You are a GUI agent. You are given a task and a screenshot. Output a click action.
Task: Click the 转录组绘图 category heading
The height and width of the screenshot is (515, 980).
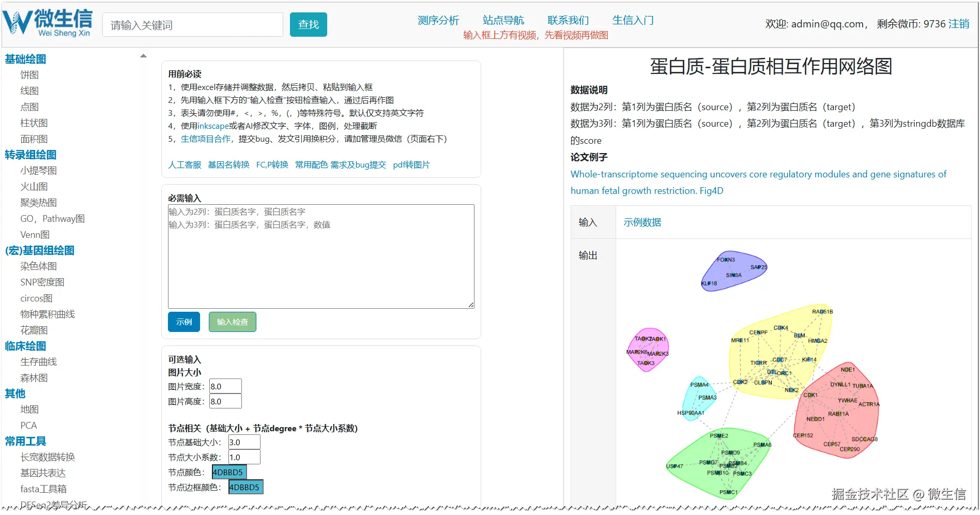(30, 155)
